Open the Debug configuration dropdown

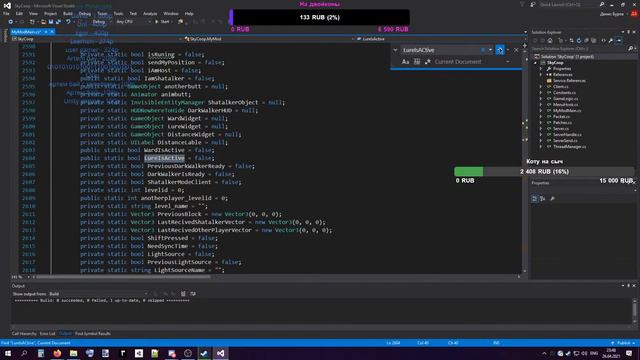100,22
